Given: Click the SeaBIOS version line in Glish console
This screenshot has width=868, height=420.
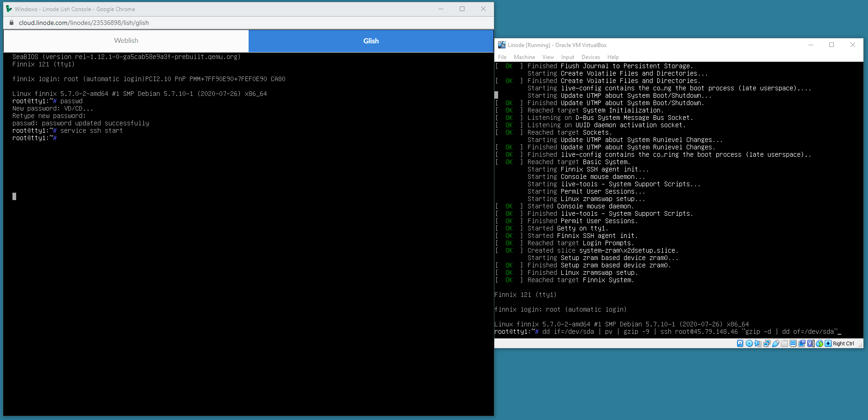Looking at the screenshot, I should [126, 57].
